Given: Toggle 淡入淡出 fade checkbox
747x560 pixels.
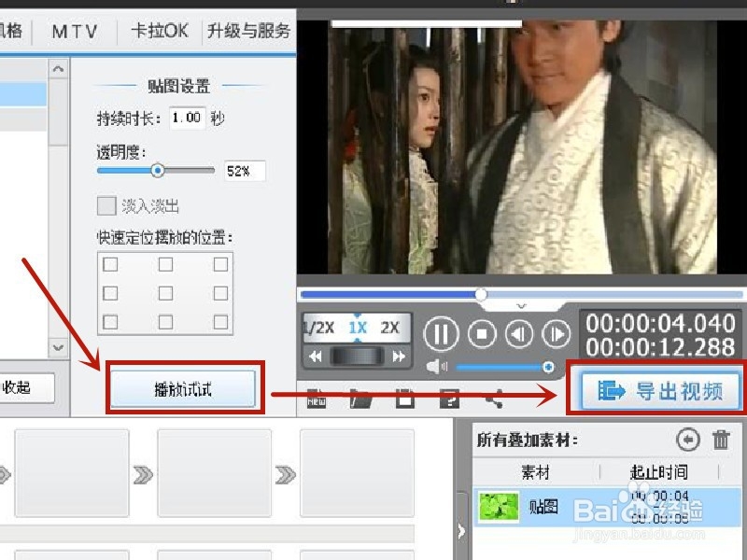Looking at the screenshot, I should [106, 205].
